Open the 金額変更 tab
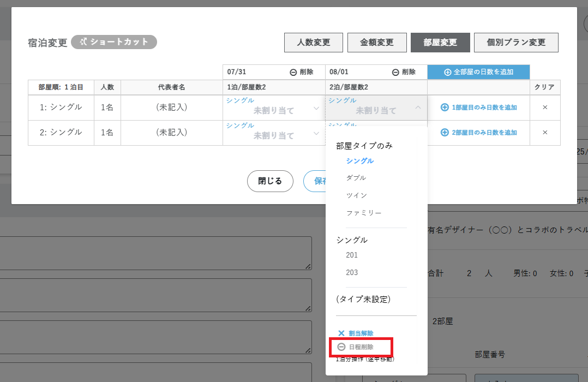588x382 pixels. (x=376, y=43)
